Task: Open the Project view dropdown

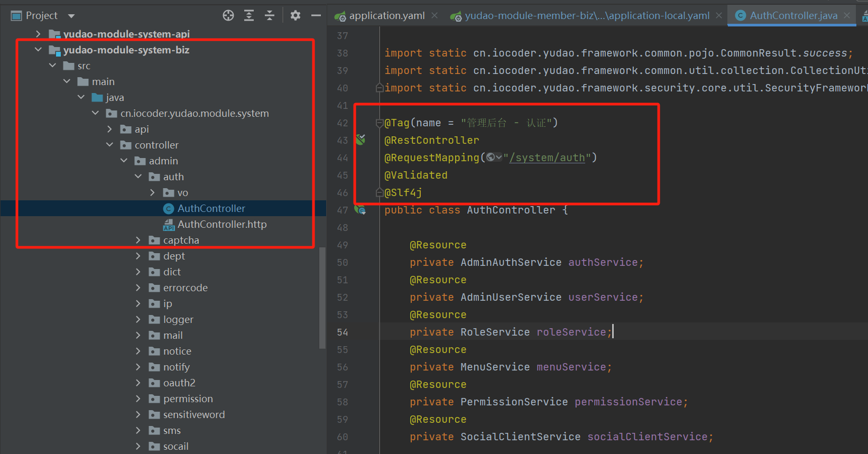Action: (x=71, y=16)
